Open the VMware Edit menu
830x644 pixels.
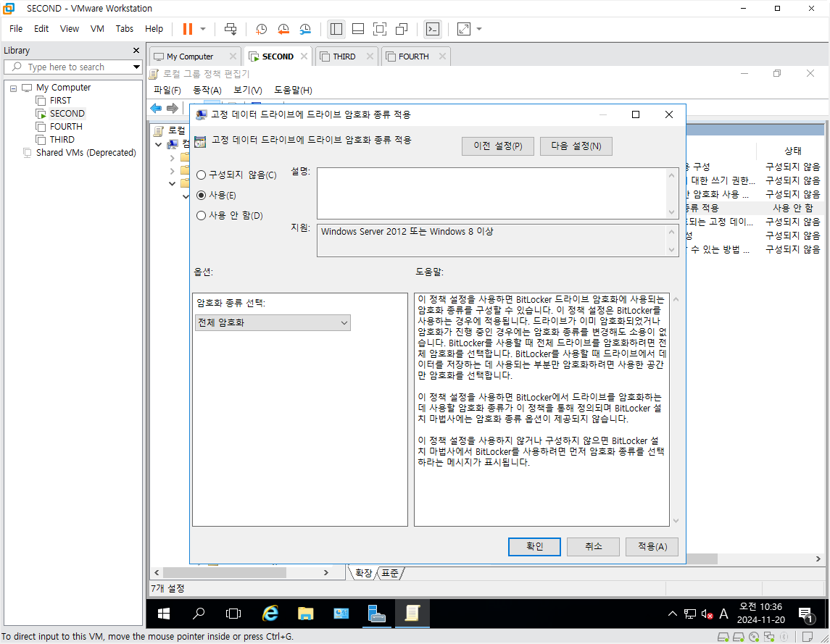pyautogui.click(x=41, y=28)
